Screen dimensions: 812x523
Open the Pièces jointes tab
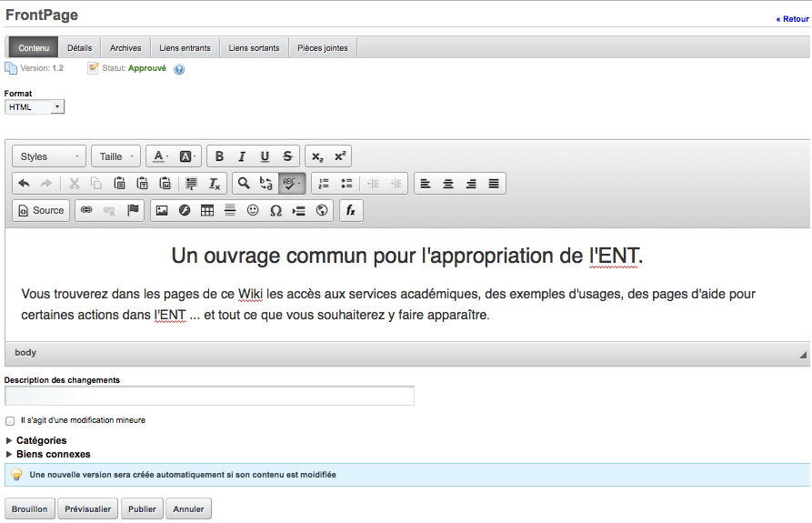[x=323, y=48]
